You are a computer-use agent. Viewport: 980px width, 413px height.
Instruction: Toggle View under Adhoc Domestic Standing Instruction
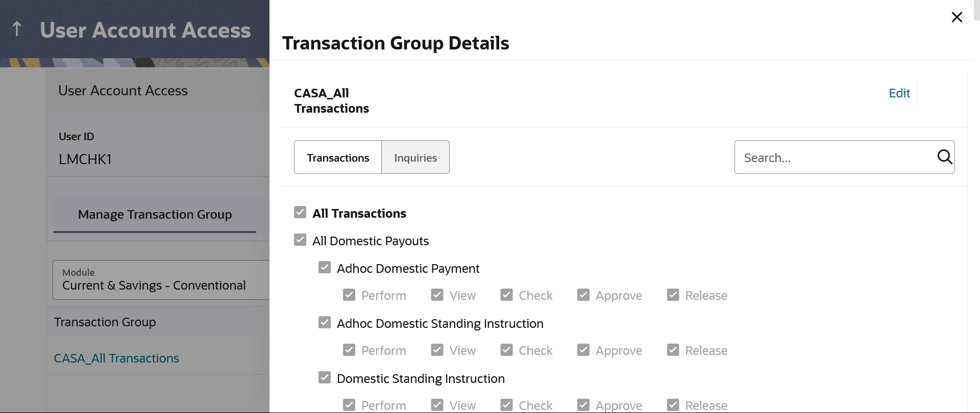(x=437, y=350)
